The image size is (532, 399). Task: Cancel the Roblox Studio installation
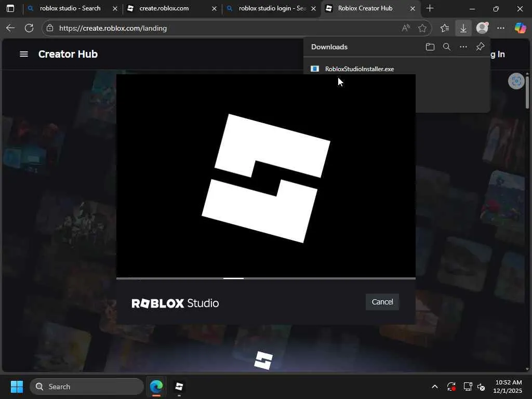[382, 302]
